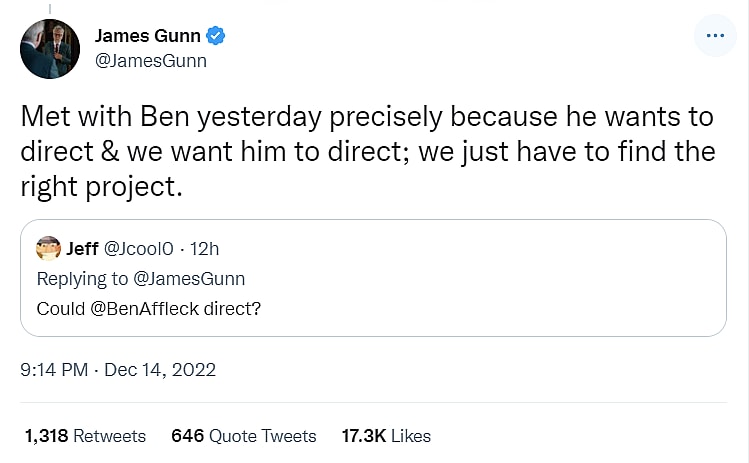
Task: Click Jeff's small avatar in quoted tweet
Action: pyautogui.click(x=48, y=248)
